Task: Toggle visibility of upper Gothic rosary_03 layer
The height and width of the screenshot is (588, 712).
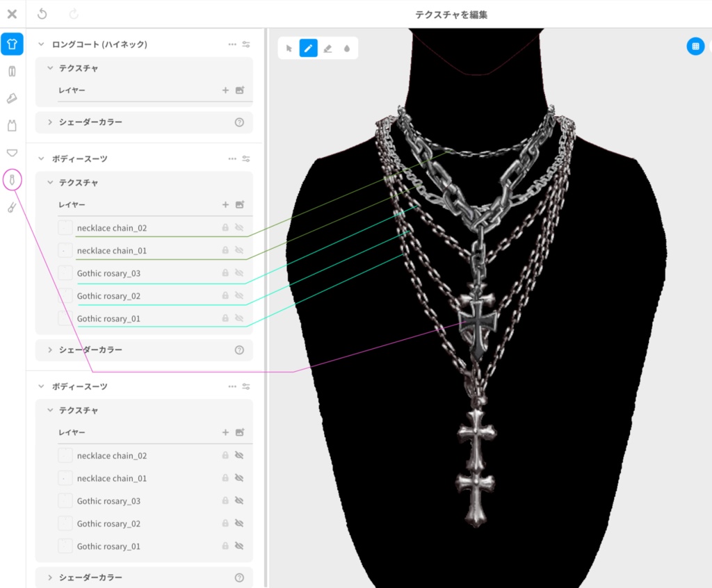Action: point(239,273)
